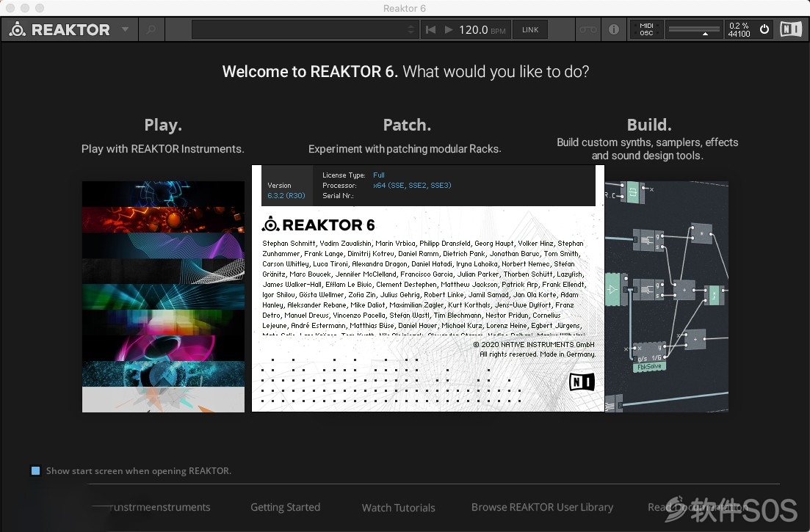This screenshot has height=532, width=810.
Task: Click the REAKTOR logo in the toolbar
Action: tap(60, 29)
